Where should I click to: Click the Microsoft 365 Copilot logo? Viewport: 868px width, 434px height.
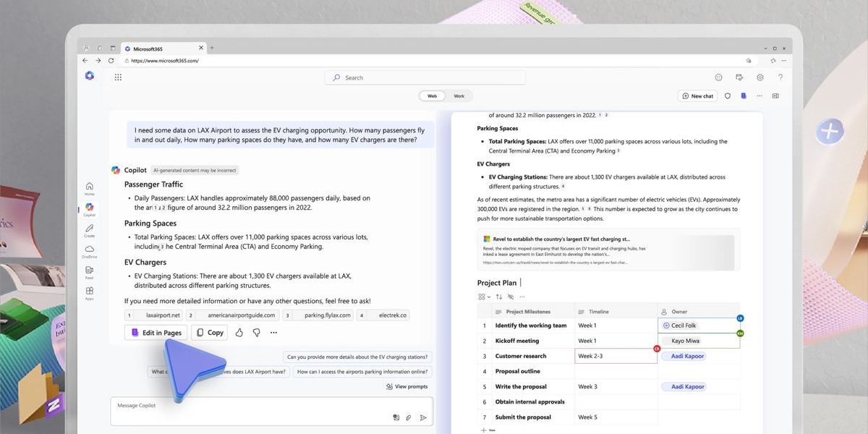coord(89,76)
